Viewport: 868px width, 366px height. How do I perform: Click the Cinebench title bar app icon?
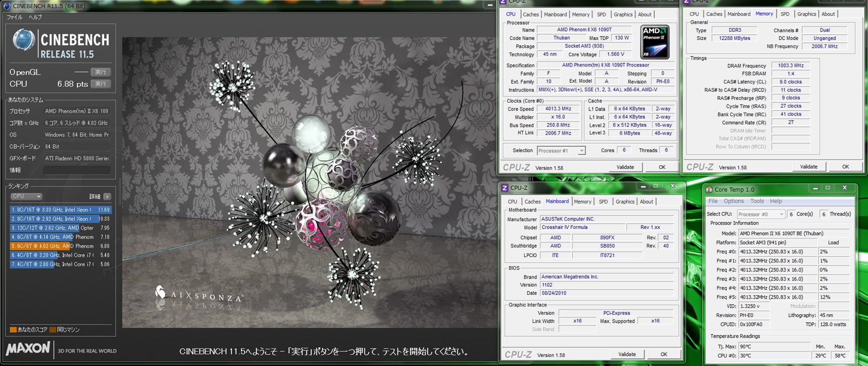[7, 6]
